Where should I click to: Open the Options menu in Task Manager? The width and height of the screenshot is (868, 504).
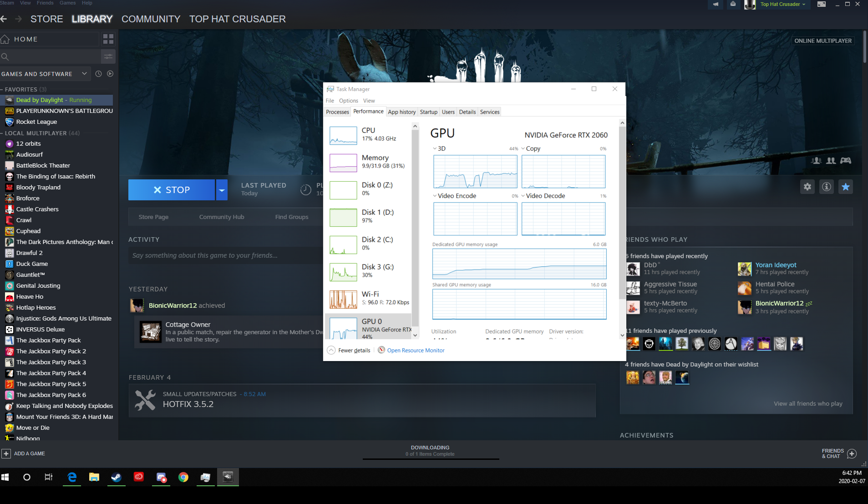348,100
